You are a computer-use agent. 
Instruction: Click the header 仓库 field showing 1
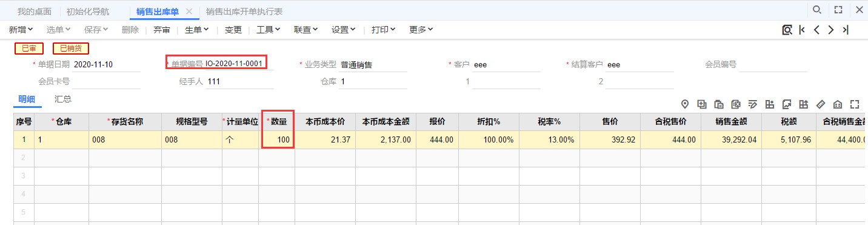[x=373, y=81]
